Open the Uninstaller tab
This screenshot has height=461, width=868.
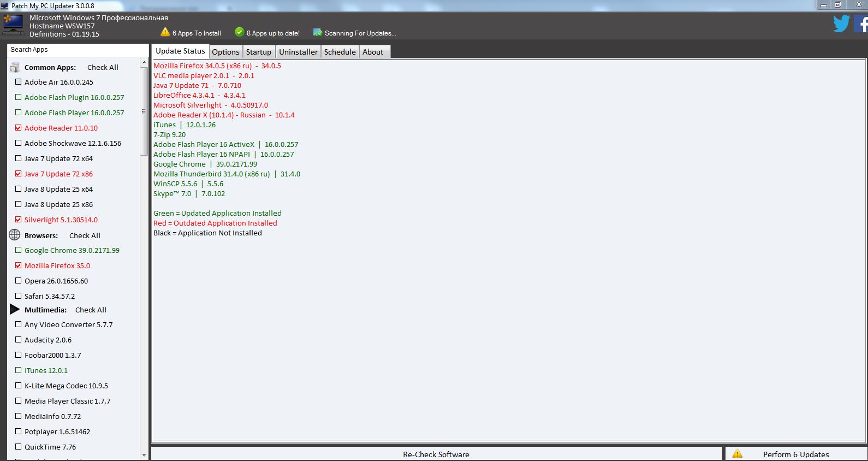point(298,52)
